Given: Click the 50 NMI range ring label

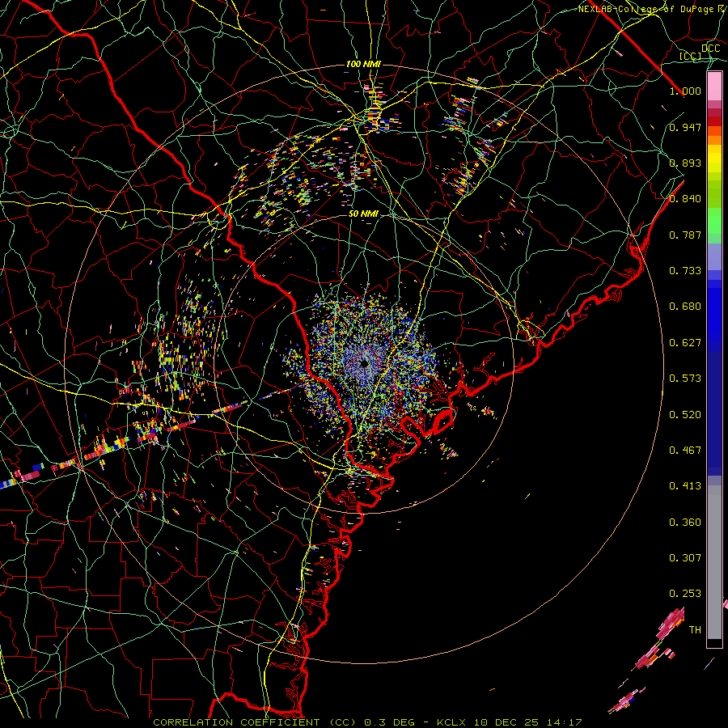Looking at the screenshot, I should click(x=363, y=214).
